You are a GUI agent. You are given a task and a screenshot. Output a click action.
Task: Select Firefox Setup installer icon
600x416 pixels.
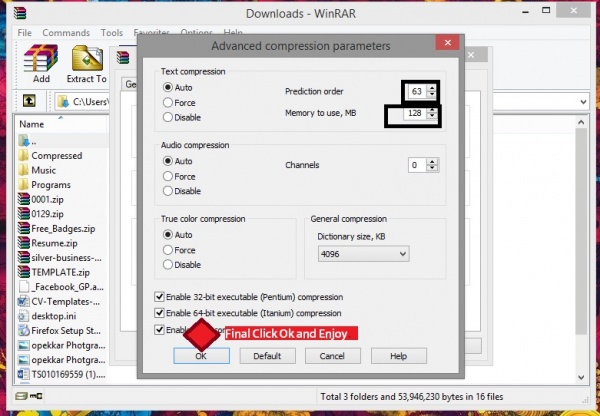pyautogui.click(x=24, y=330)
